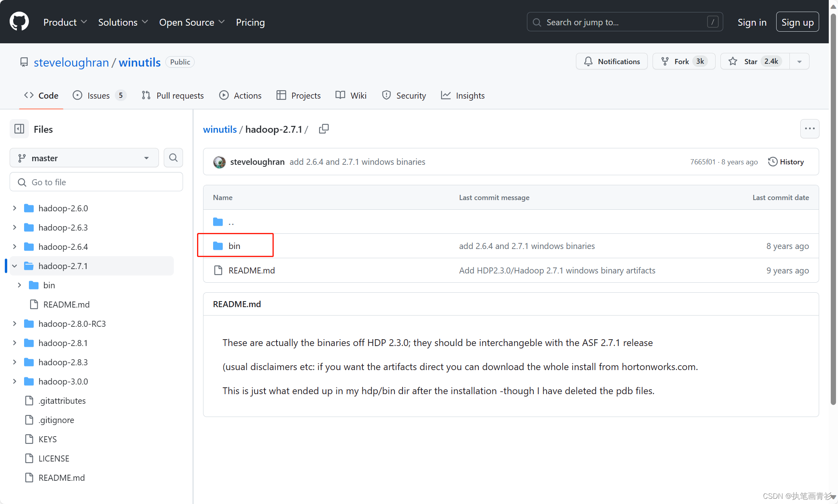Click the repository search magnifier icon
This screenshot has height=504, width=838.
pos(173,158)
